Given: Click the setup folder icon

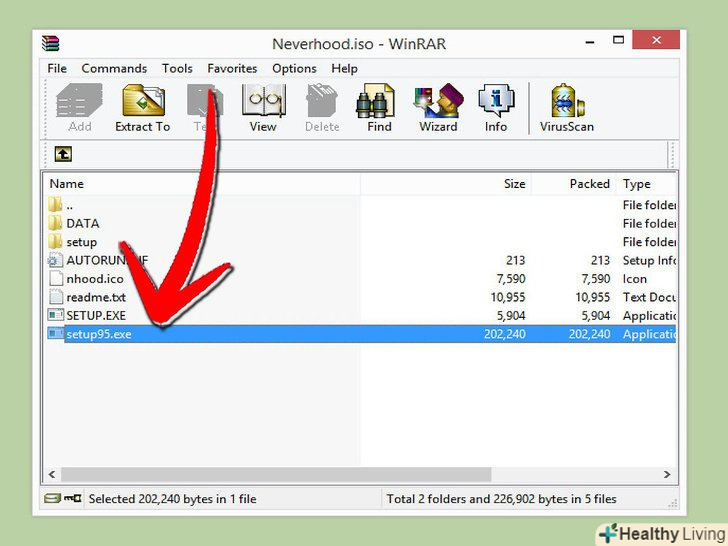Looking at the screenshot, I should [55, 242].
